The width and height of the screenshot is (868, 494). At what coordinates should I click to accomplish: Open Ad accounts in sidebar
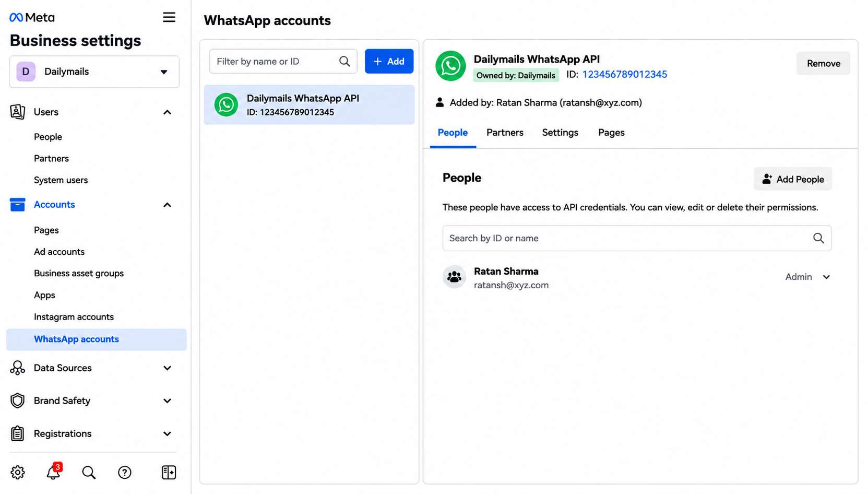[x=59, y=252]
